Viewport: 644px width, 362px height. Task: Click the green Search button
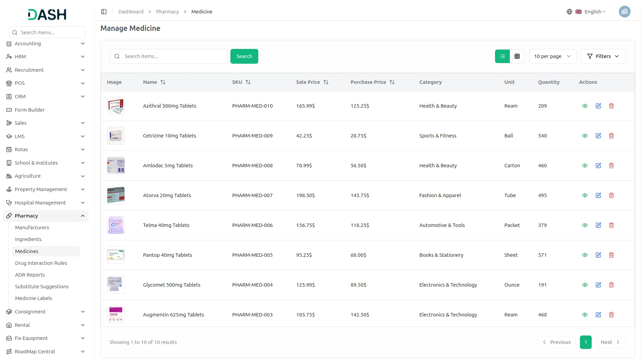(244, 56)
